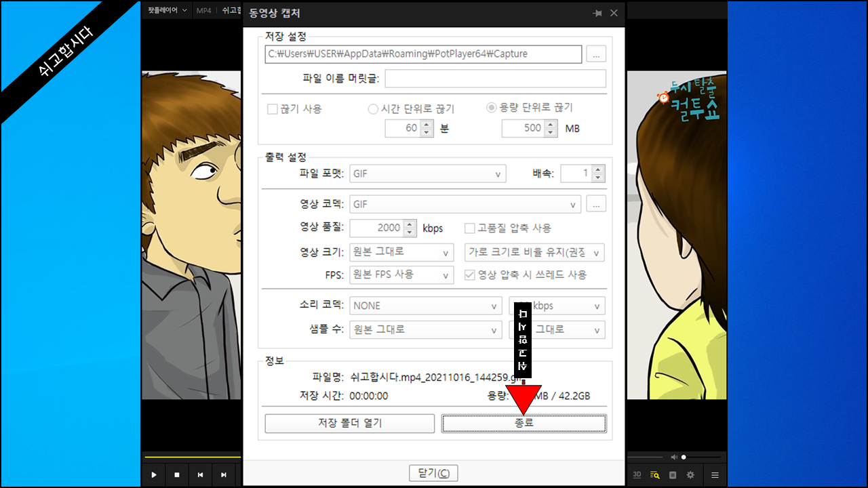
Task: Mute sound via speaker icon
Action: coord(674,457)
